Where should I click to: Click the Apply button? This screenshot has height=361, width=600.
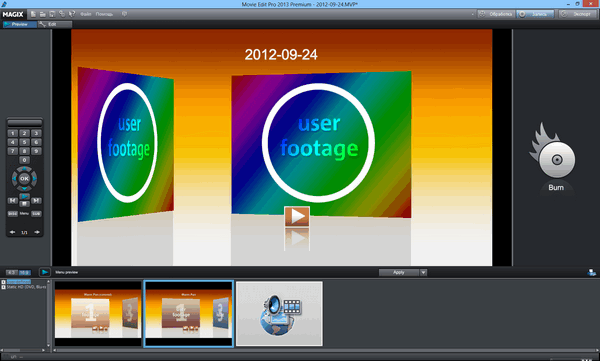point(399,272)
